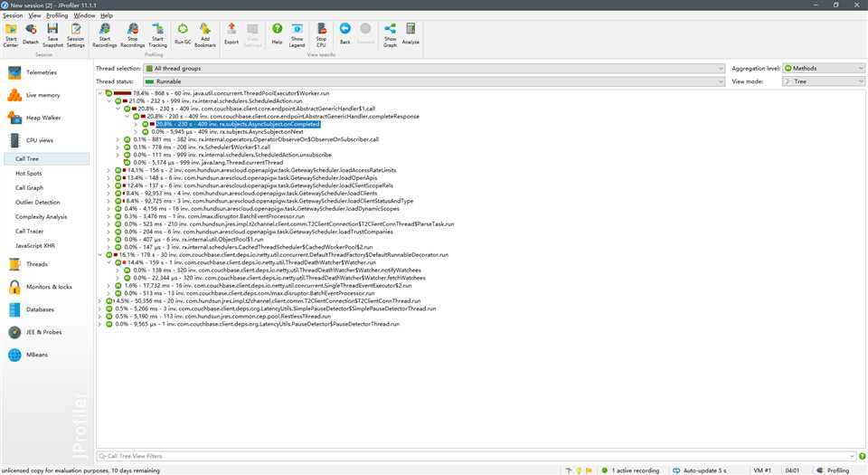Click the Show Graph icon
The width and height of the screenshot is (868, 475).
coord(391,34)
